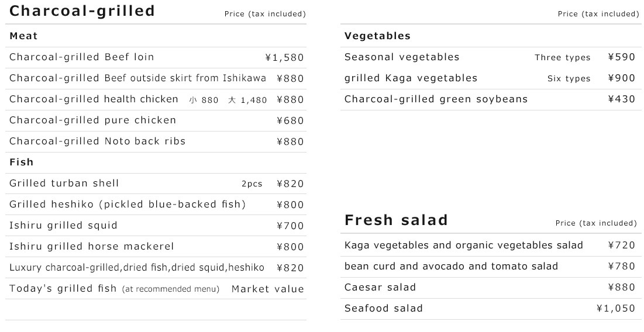This screenshot has width=644, height=332.
Task: Select Luxury charcoal-grilled dried fish item
Action: [x=137, y=268]
